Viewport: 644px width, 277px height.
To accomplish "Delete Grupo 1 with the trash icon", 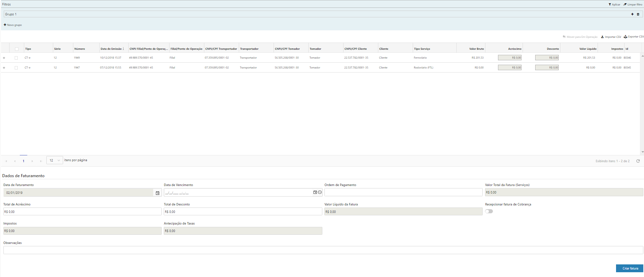I will tap(638, 14).
